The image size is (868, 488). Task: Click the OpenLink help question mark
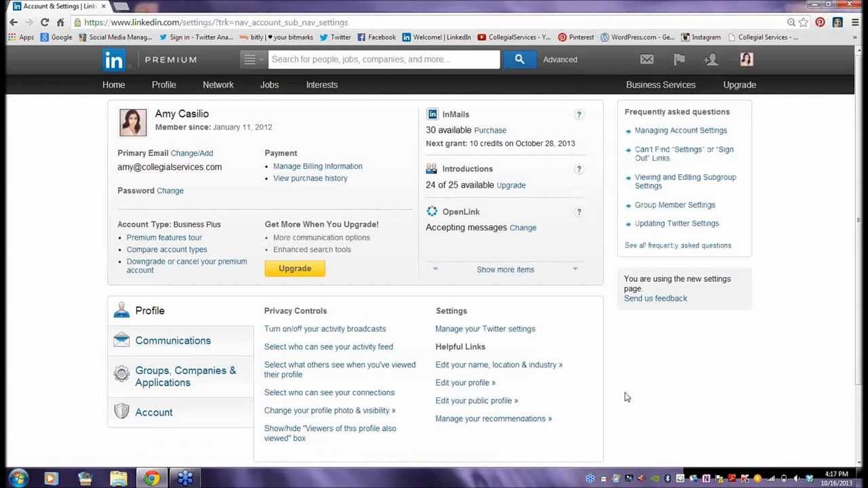pyautogui.click(x=578, y=212)
